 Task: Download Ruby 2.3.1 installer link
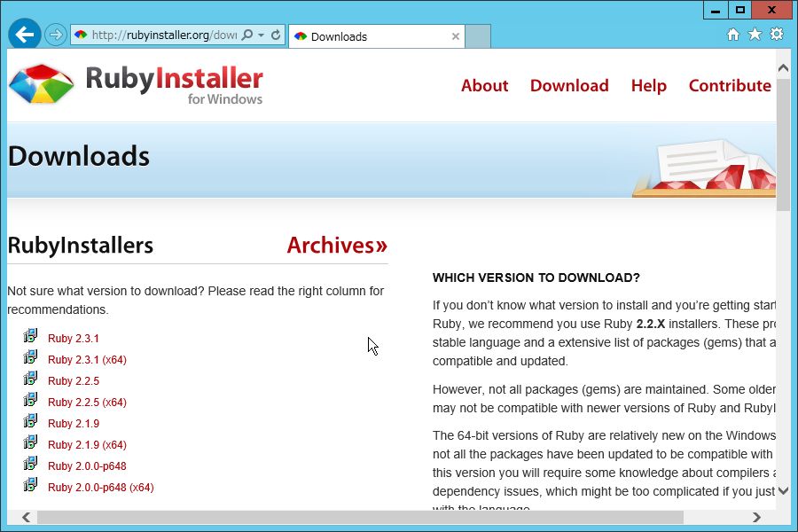(74, 339)
